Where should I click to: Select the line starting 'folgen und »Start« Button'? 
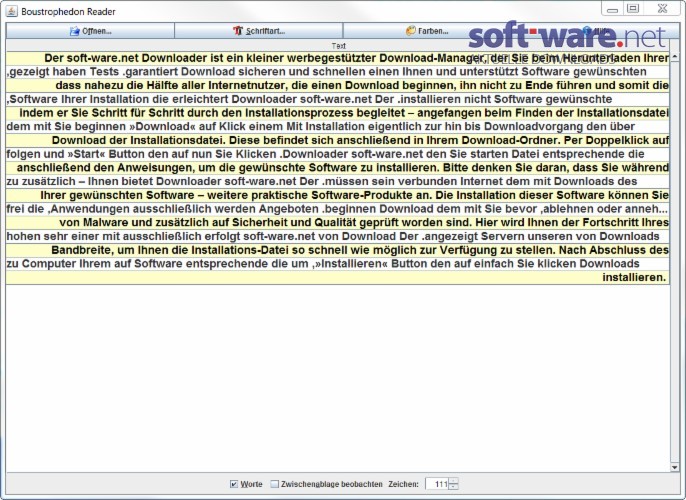pos(338,154)
